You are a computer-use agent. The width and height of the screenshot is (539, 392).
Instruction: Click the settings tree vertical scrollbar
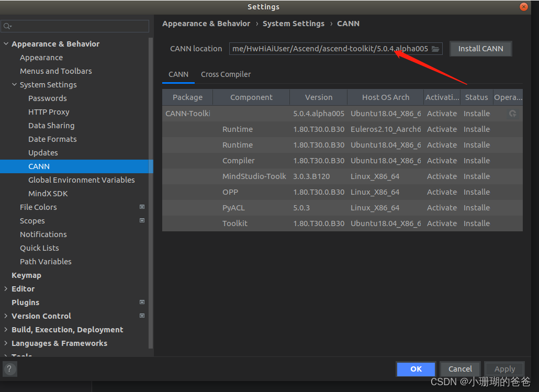point(151,193)
